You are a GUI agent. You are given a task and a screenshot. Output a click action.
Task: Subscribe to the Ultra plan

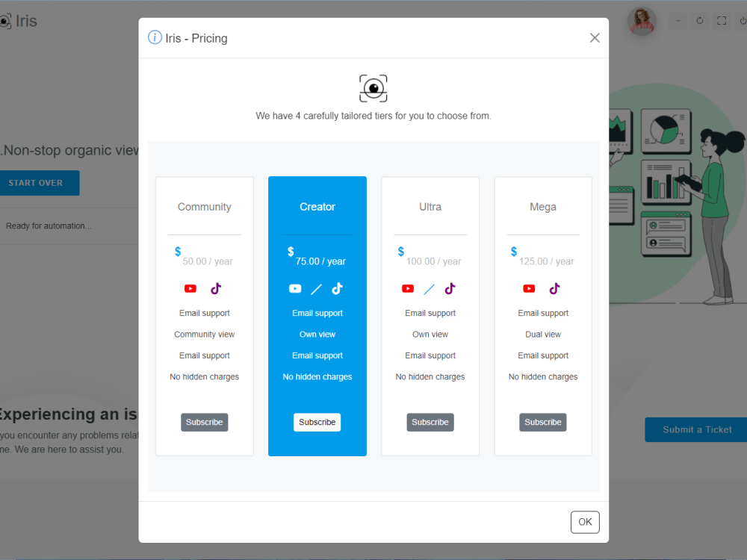[x=430, y=422]
